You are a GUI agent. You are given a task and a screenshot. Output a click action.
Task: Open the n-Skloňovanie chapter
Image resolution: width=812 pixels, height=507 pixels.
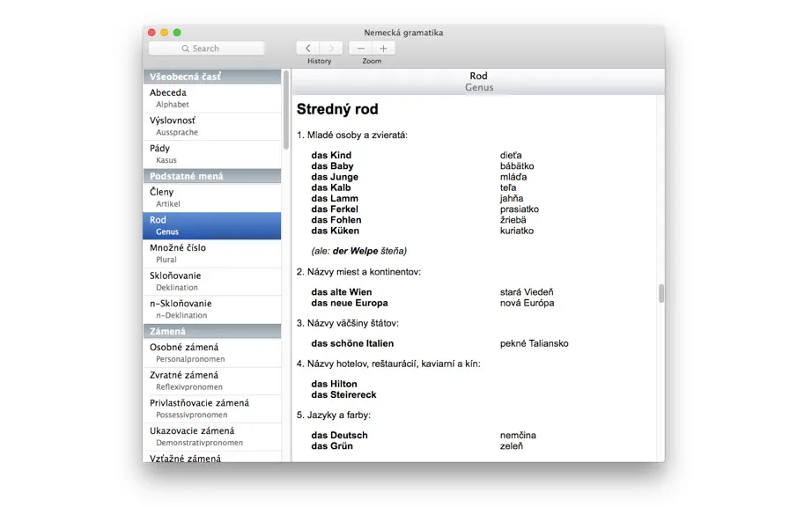click(212, 309)
